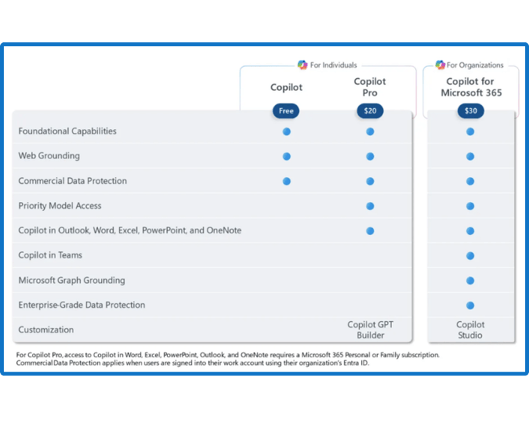Viewport: 529px width, 423px height.
Task: Click the Microsoft Graph Grounding row label
Action: tap(72, 280)
